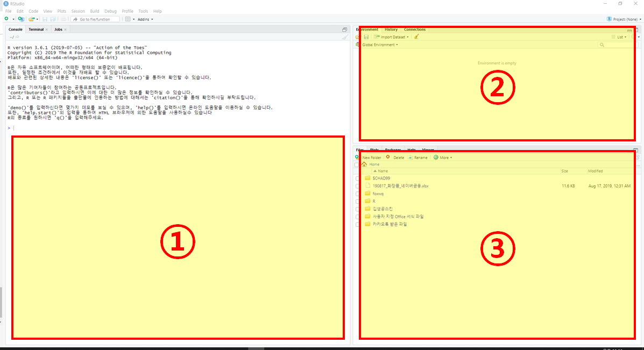Open the Edit menu
The width and height of the screenshot is (644, 350).
[20, 11]
